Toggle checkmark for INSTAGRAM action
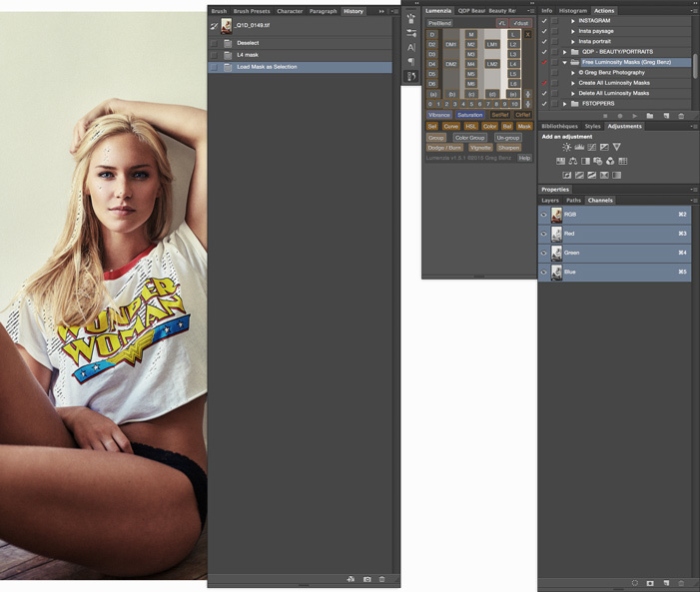 544,21
